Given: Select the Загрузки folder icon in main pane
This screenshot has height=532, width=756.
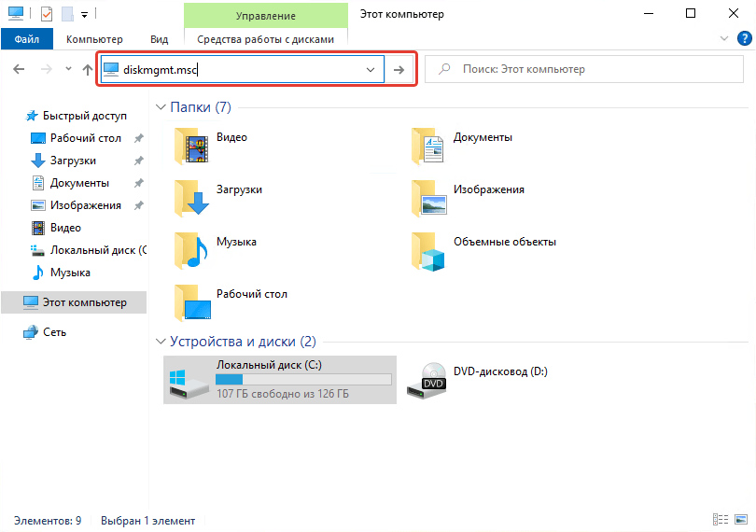Looking at the screenshot, I should click(x=191, y=199).
